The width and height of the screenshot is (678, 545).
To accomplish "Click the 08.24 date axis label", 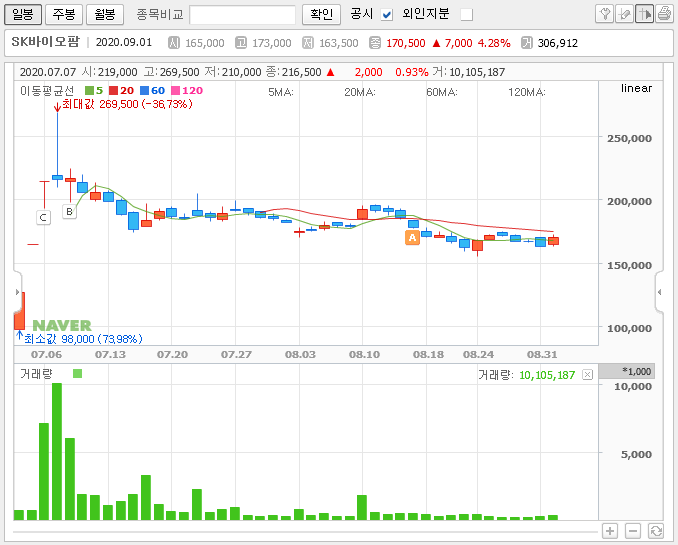I will (478, 355).
